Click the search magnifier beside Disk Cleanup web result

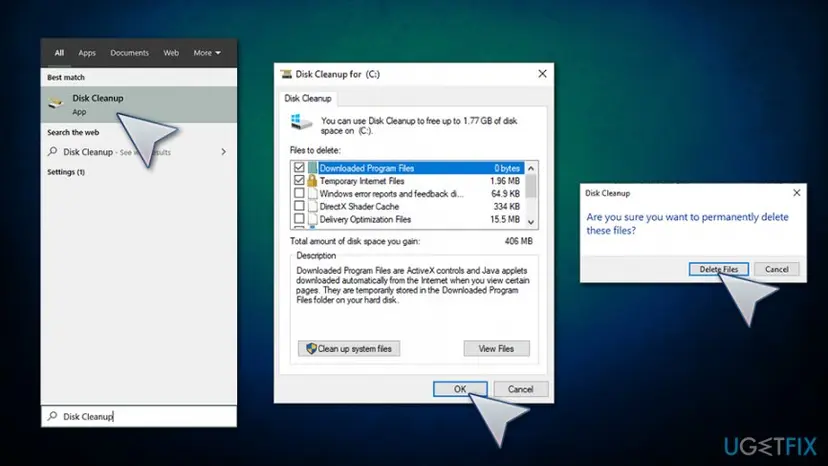(x=52, y=152)
